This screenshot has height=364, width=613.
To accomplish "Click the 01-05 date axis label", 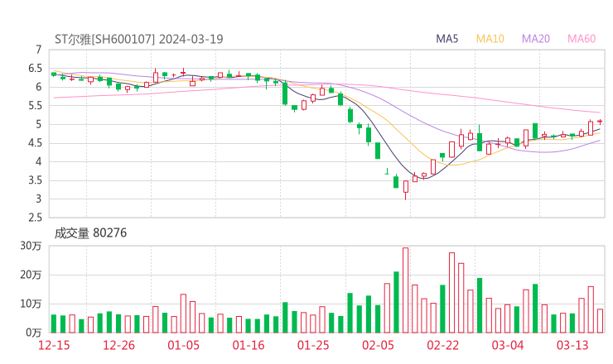I will click(x=183, y=345).
